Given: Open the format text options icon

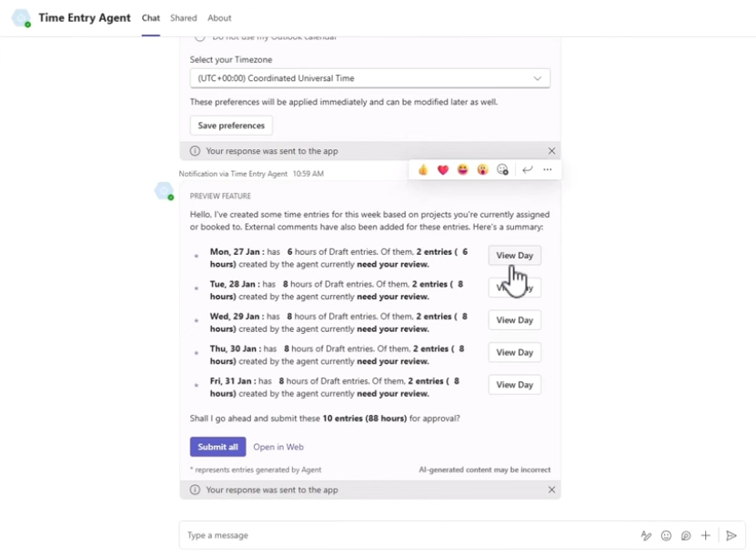Looking at the screenshot, I should pyautogui.click(x=646, y=535).
